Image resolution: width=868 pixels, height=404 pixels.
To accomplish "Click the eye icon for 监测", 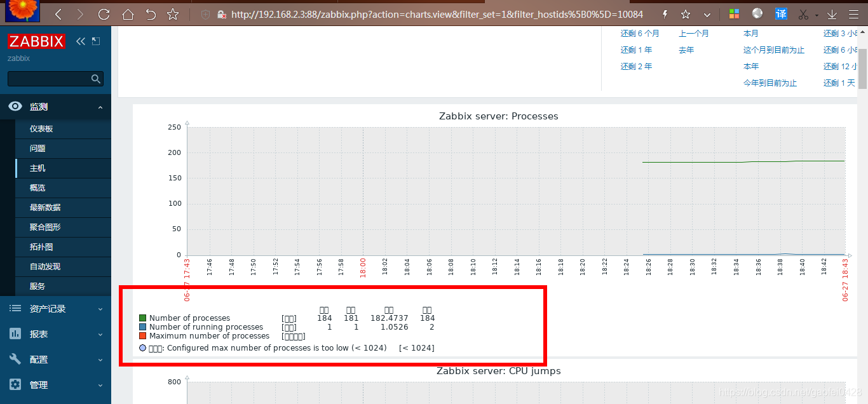I will click(x=15, y=107).
